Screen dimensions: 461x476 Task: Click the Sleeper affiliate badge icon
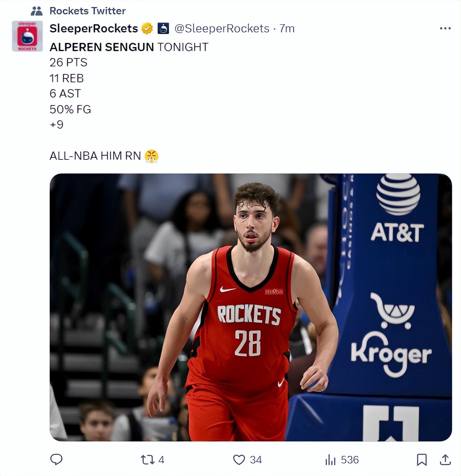click(163, 28)
